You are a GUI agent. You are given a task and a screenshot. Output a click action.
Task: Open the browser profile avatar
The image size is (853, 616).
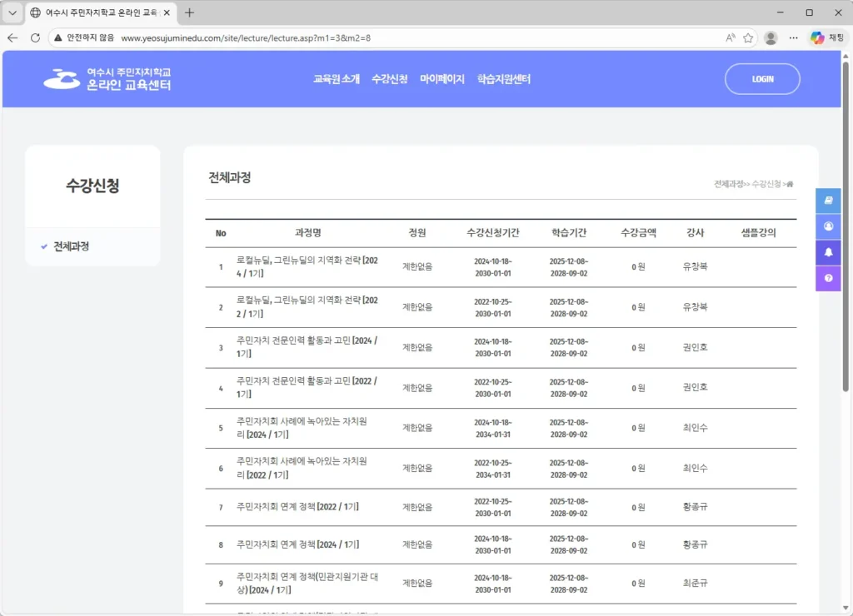click(771, 37)
